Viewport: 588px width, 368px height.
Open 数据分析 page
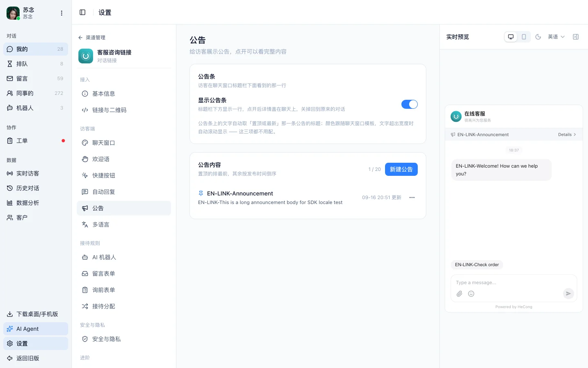[x=36, y=203]
